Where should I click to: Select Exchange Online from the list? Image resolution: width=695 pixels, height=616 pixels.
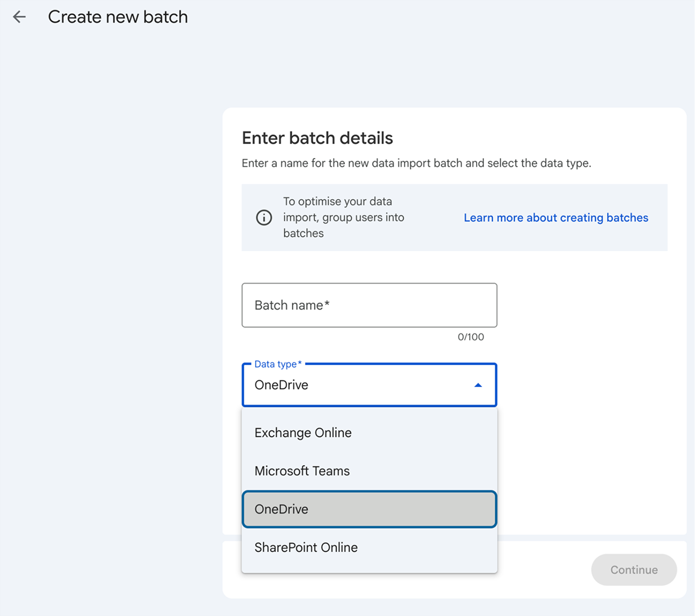(x=369, y=433)
